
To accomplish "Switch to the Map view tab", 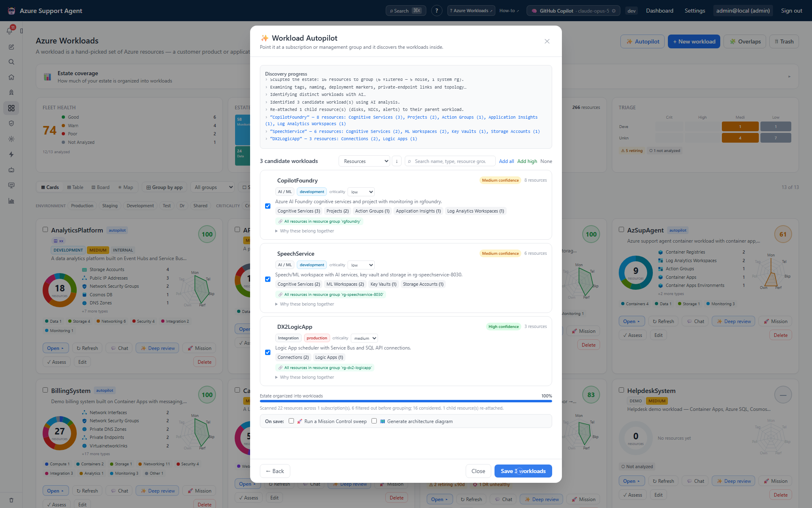I will point(125,187).
